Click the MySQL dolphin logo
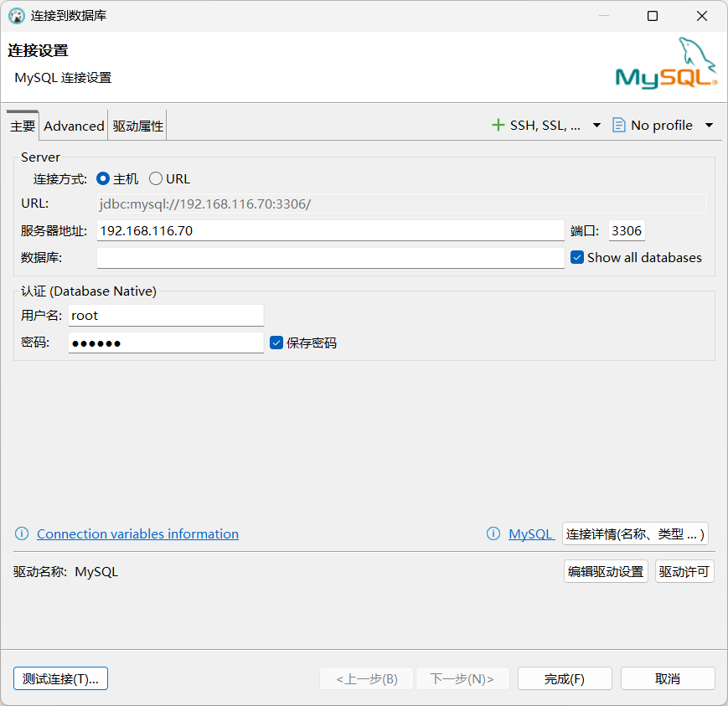728x706 pixels. (x=667, y=63)
